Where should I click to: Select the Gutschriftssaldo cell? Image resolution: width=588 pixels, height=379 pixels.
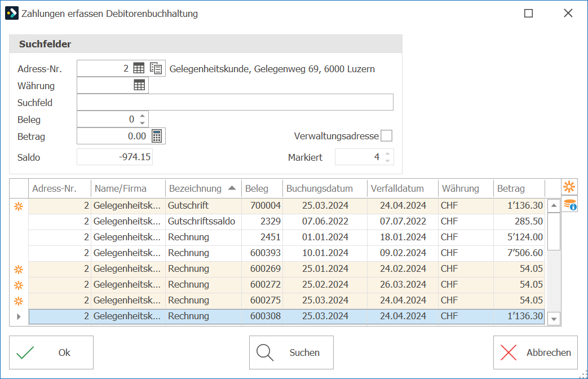click(x=204, y=222)
